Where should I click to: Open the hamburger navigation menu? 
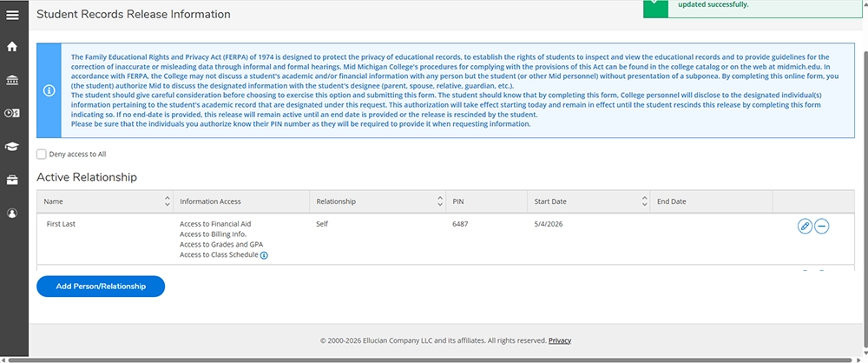pyautogui.click(x=12, y=15)
